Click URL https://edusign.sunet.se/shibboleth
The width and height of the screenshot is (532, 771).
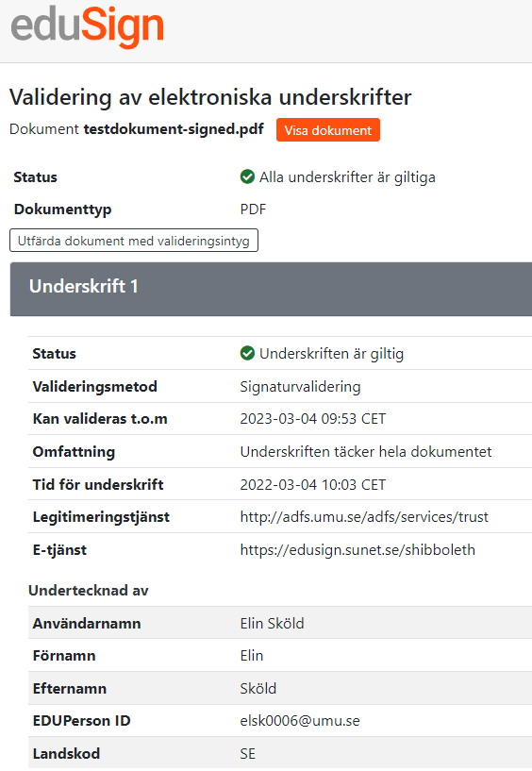coord(357,550)
